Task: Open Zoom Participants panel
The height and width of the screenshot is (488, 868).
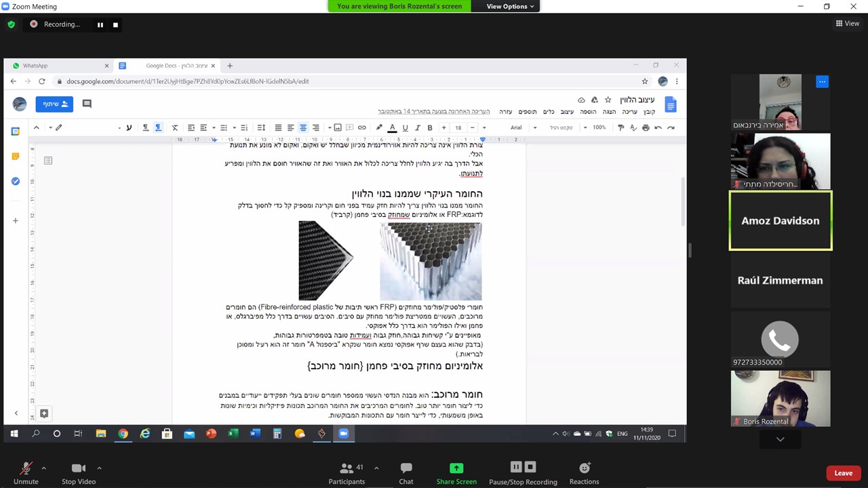Action: pyautogui.click(x=347, y=472)
